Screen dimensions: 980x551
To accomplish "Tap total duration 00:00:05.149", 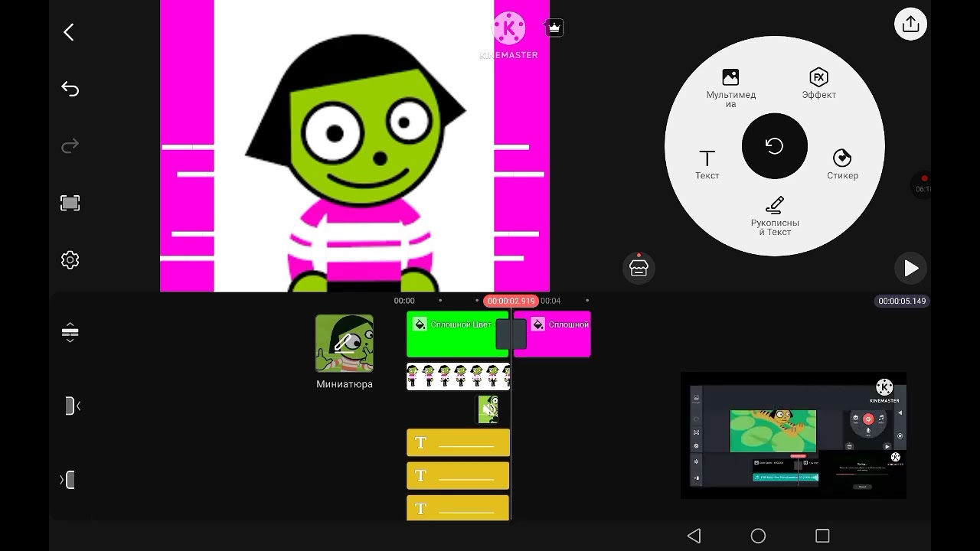I will coord(902,301).
